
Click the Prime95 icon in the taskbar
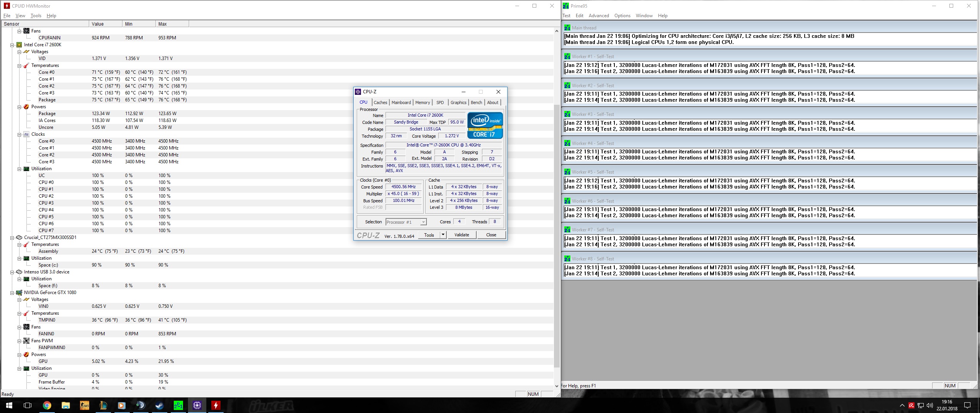point(178,405)
